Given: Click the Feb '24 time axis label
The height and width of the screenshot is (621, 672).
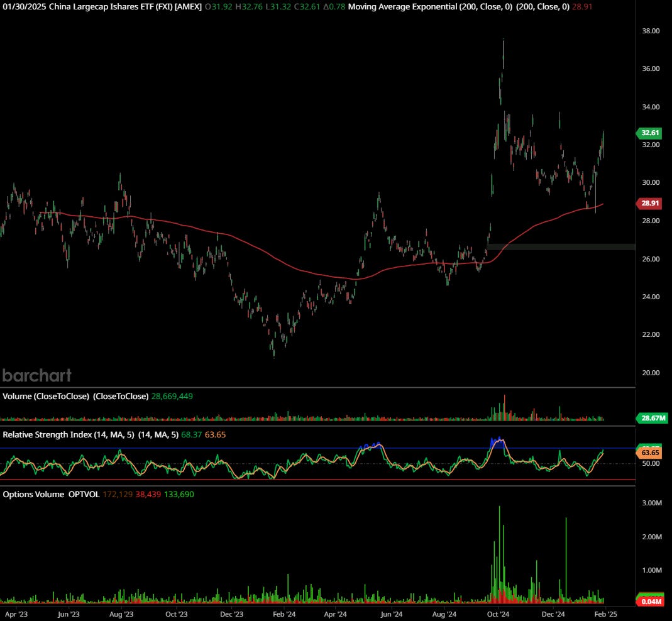Looking at the screenshot, I should pos(284,614).
